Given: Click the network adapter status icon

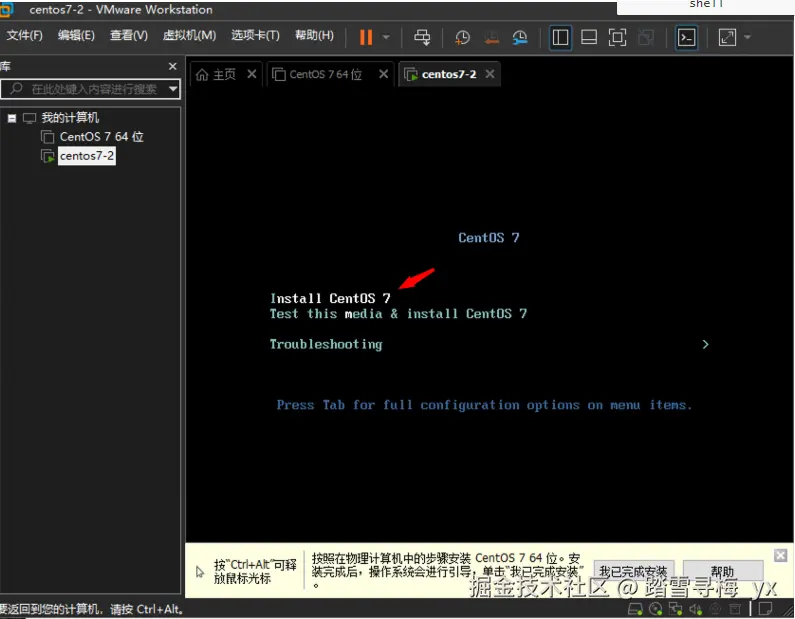Looking at the screenshot, I should [675, 608].
